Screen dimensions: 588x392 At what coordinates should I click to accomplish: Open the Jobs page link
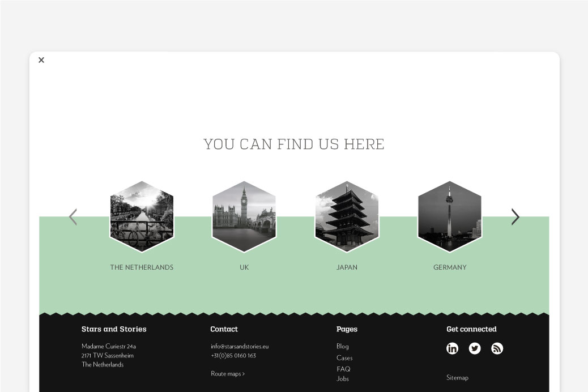coord(343,379)
